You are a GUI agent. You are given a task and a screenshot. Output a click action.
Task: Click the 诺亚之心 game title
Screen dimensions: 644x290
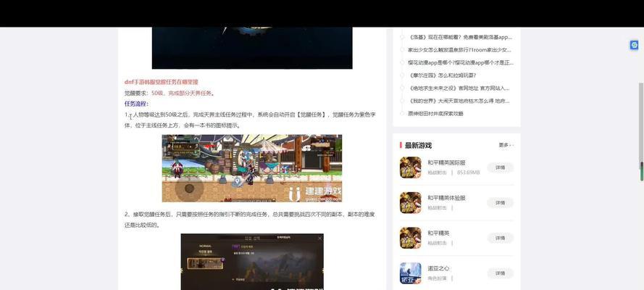(x=438, y=269)
